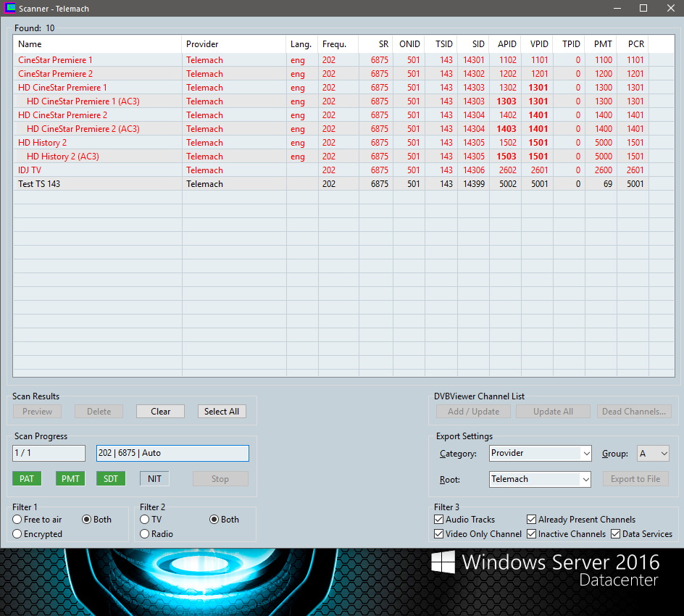Viewport: 684px width, 616px height.
Task: Click the Stop scan button
Action: click(x=220, y=479)
